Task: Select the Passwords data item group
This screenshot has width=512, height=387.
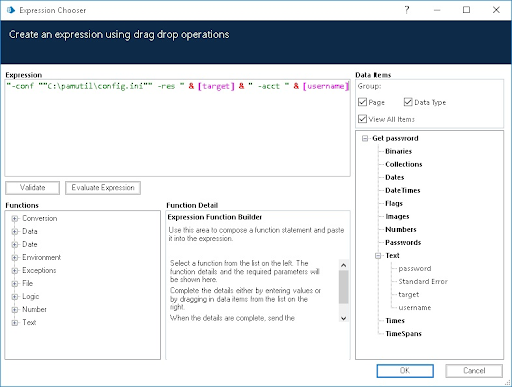Action: point(403,242)
